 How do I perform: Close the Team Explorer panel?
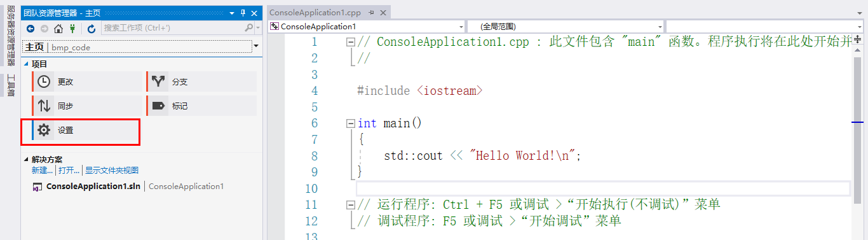(x=254, y=13)
